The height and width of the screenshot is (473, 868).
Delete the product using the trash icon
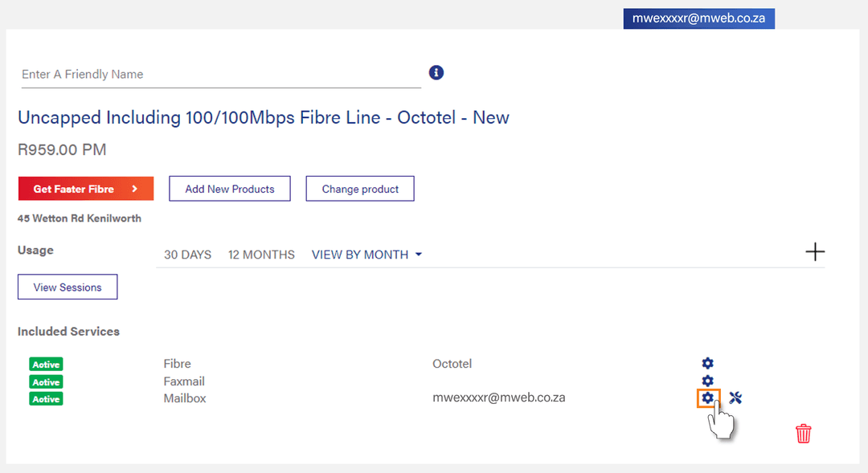(x=803, y=433)
